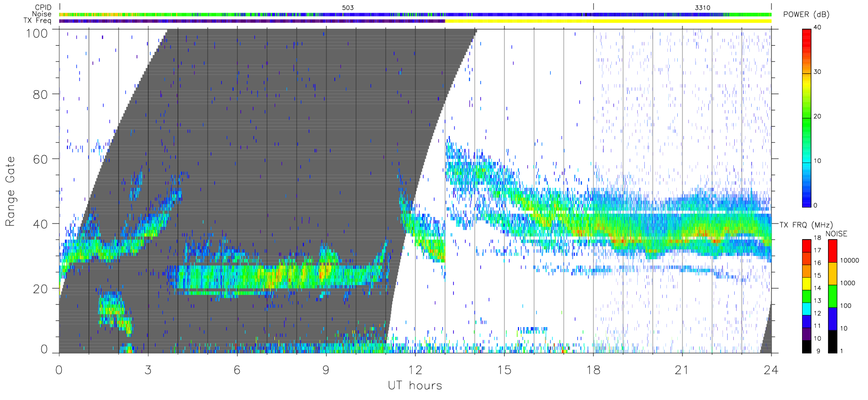Click the Noise strip above the plot

[x=415, y=15]
